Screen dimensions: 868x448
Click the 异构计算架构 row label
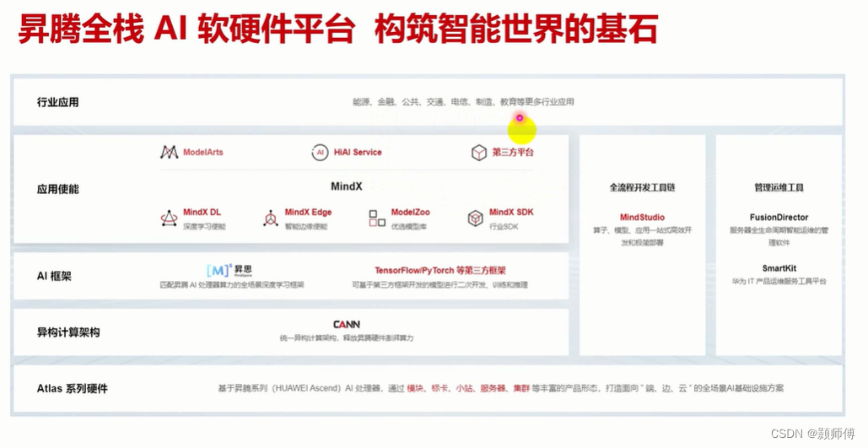point(68,332)
